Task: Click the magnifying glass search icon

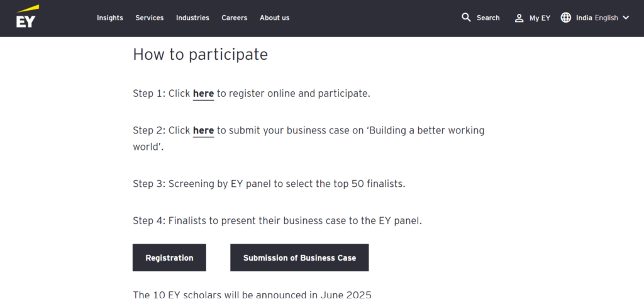Action: point(466,17)
